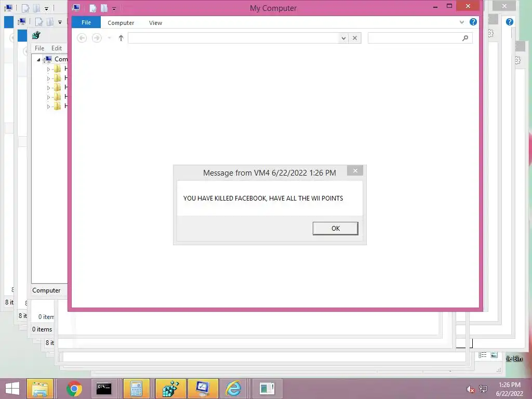Click Computer text in Registry Editor status bar
This screenshot has width=532, height=399.
tap(46, 290)
